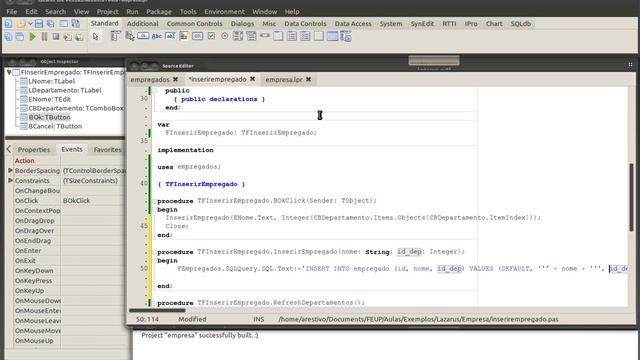Open the Package menu

pos(159,11)
